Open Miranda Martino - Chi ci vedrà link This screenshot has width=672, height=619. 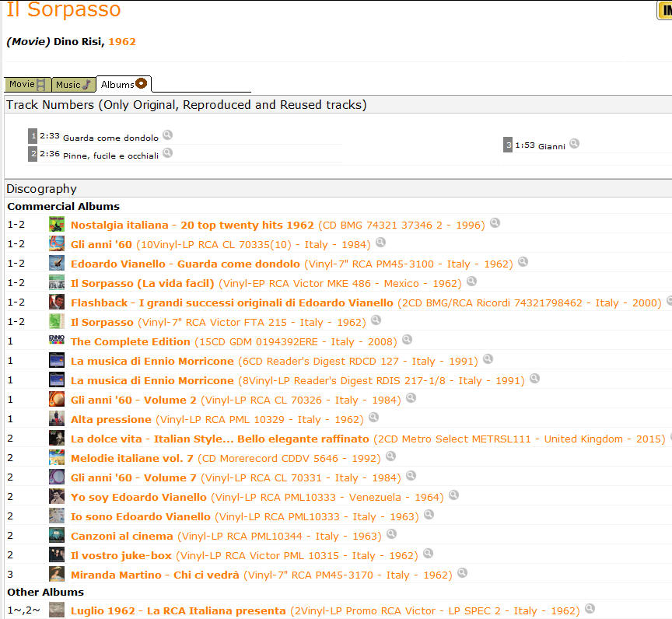(261, 575)
